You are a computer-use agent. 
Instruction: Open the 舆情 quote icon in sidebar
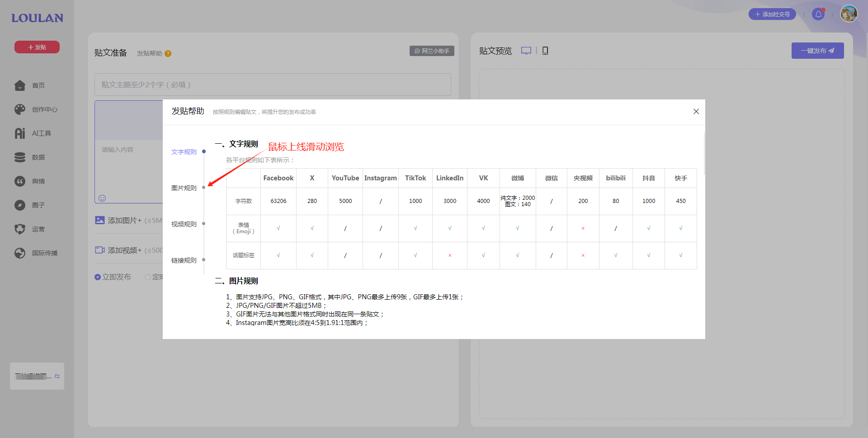20,181
